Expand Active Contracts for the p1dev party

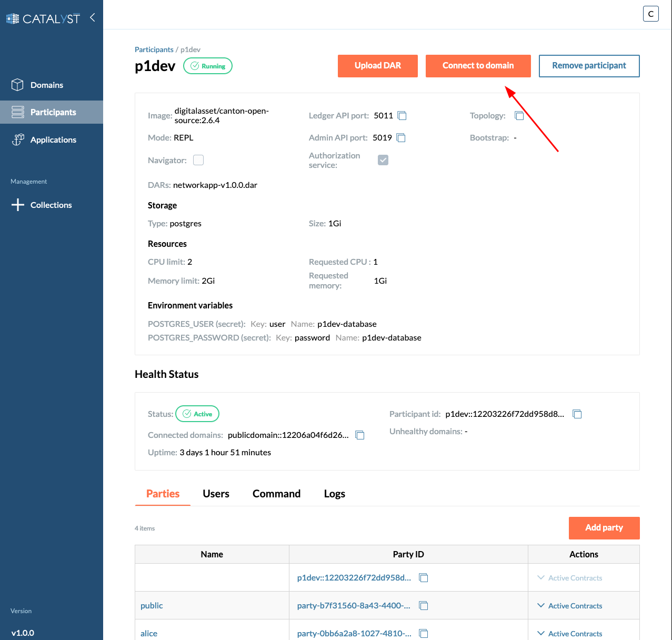point(569,577)
